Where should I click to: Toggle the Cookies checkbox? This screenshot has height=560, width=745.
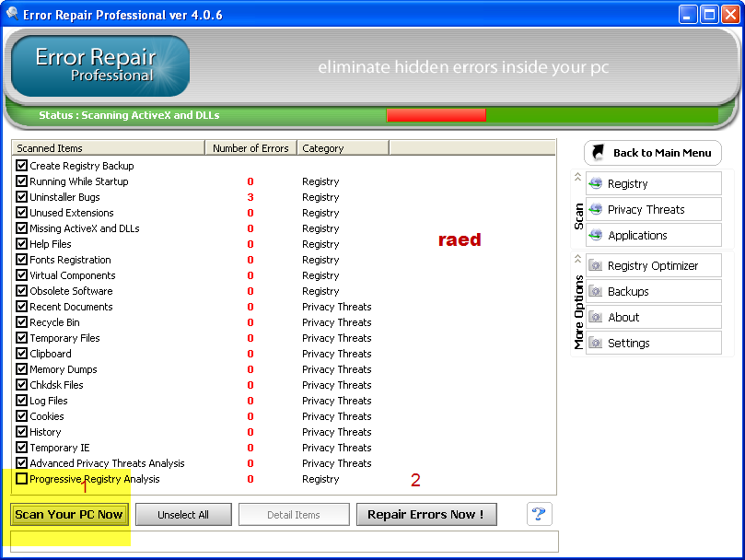21,416
